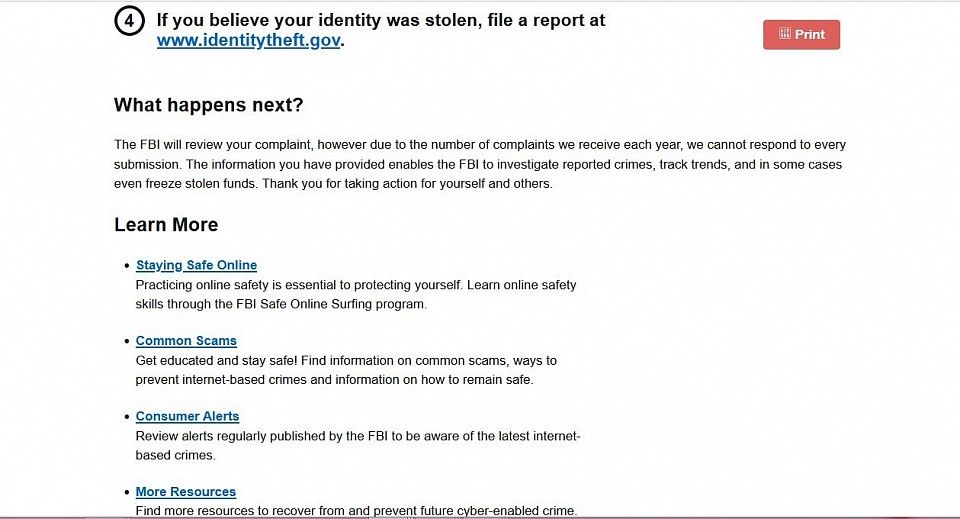Click the "Review alerts regularly published" description
The height and width of the screenshot is (519, 960).
pyautogui.click(x=358, y=446)
